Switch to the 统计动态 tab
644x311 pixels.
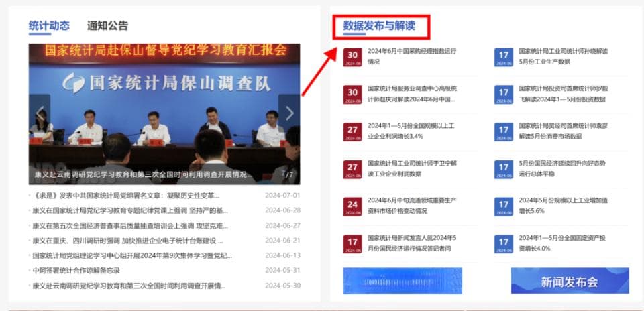[x=49, y=26]
